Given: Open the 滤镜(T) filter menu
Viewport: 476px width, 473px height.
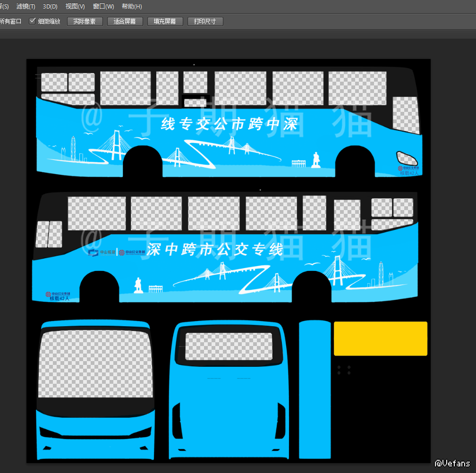Looking at the screenshot, I should [x=25, y=7].
